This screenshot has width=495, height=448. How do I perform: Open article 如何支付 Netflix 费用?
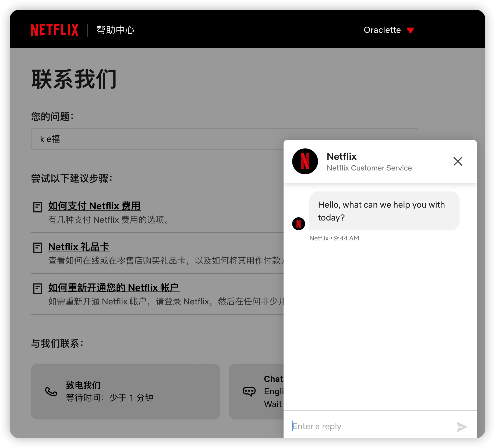click(94, 206)
